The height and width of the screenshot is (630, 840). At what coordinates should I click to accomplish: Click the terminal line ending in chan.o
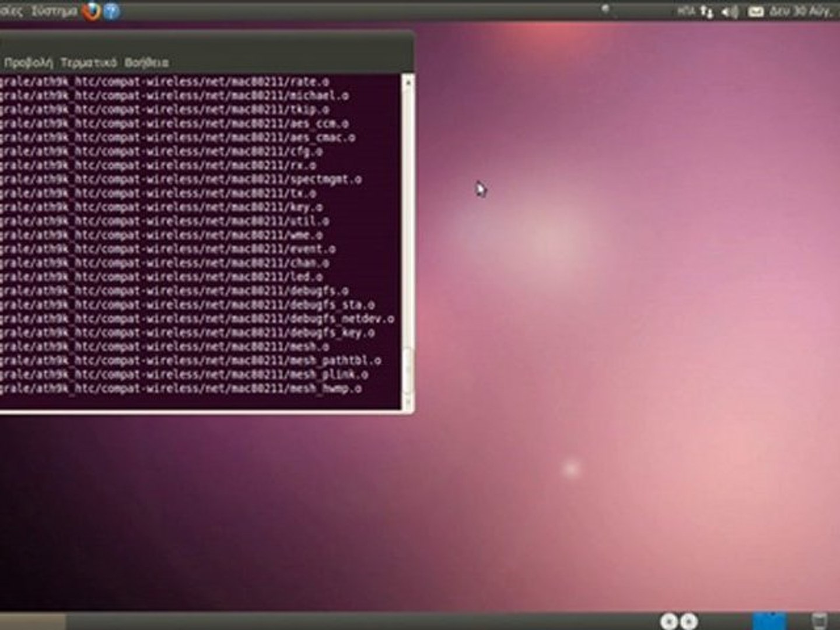[x=164, y=263]
